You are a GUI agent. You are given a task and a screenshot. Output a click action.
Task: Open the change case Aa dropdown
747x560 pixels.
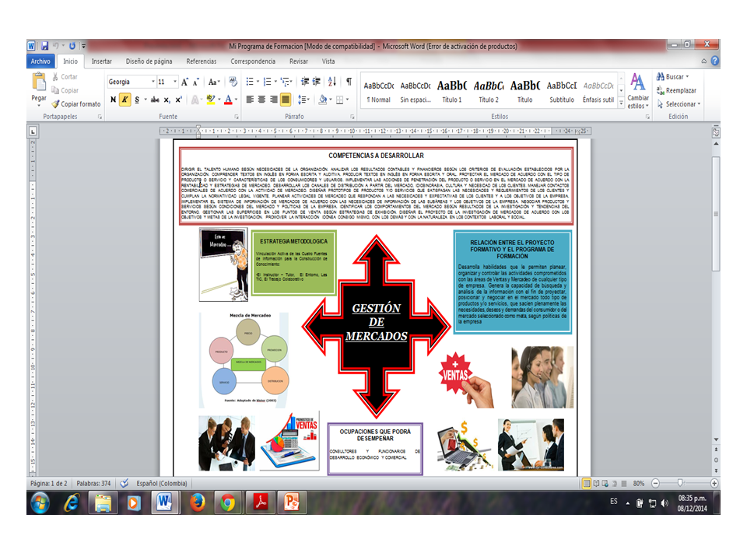click(x=214, y=82)
